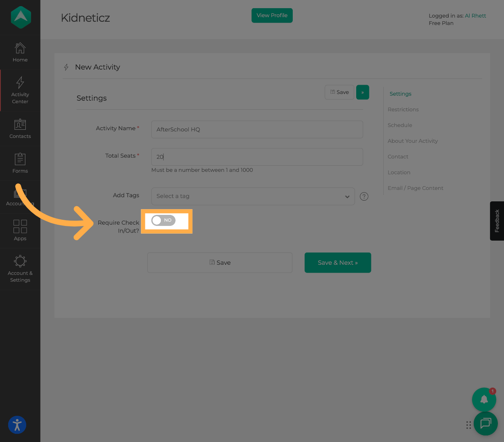
Task: Open the Email / Page Content section
Action: 415,188
